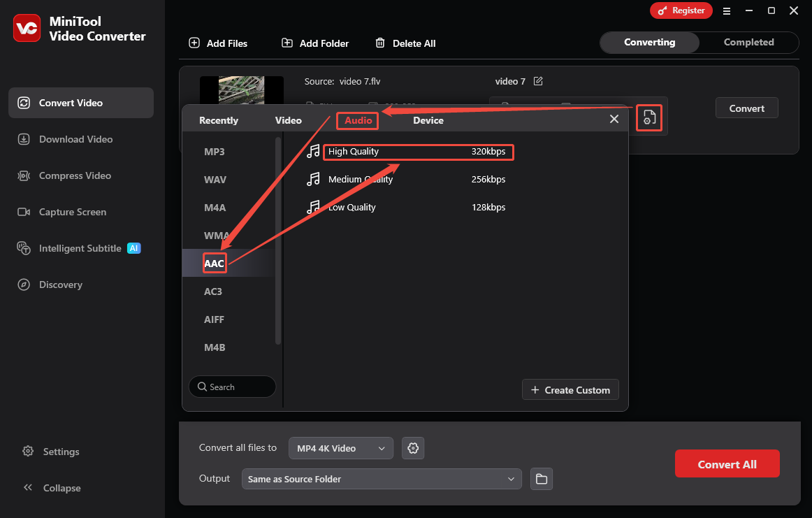Click the Low Quality music note icon

coord(313,207)
